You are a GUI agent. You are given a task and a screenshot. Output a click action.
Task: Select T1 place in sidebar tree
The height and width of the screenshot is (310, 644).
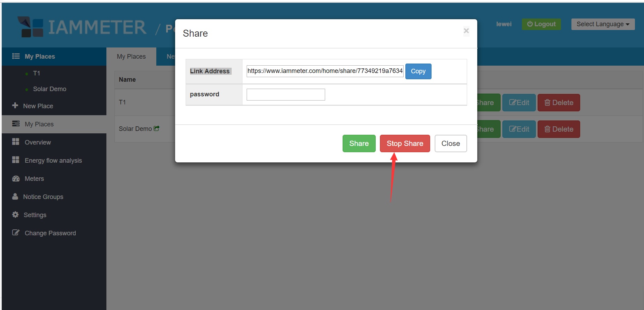pyautogui.click(x=36, y=73)
